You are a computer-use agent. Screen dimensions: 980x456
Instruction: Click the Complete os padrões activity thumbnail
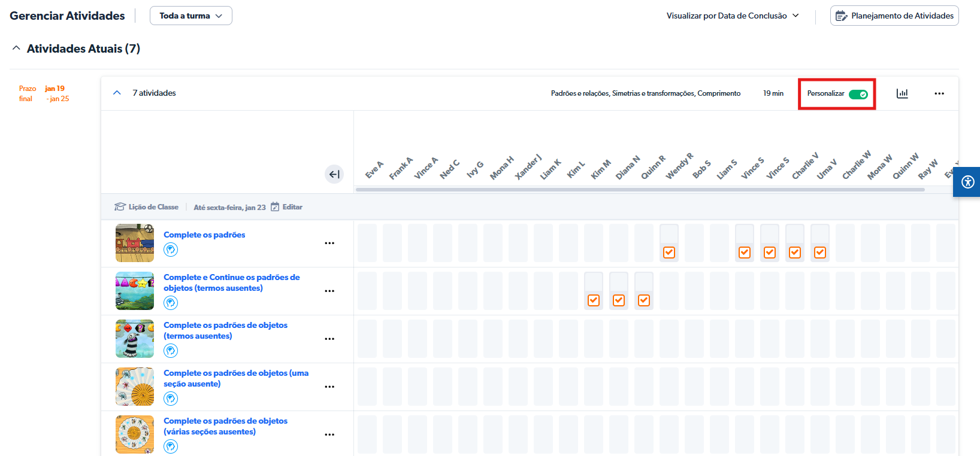pyautogui.click(x=135, y=243)
